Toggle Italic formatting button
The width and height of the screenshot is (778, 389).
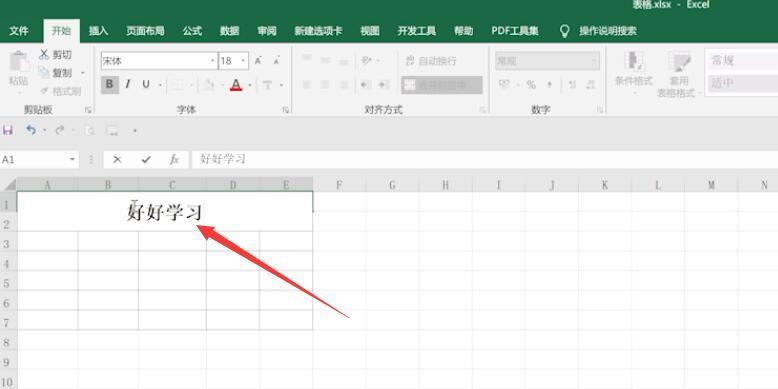pos(128,84)
